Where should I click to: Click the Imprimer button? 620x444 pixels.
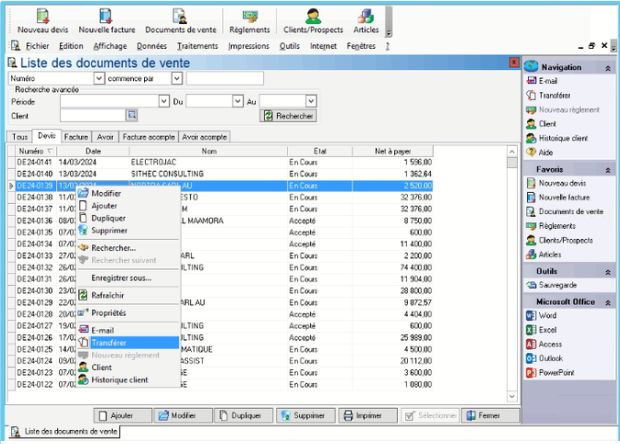[368, 416]
